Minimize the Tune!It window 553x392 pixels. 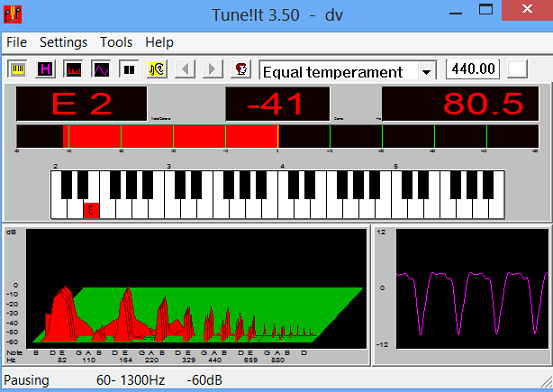456,13
